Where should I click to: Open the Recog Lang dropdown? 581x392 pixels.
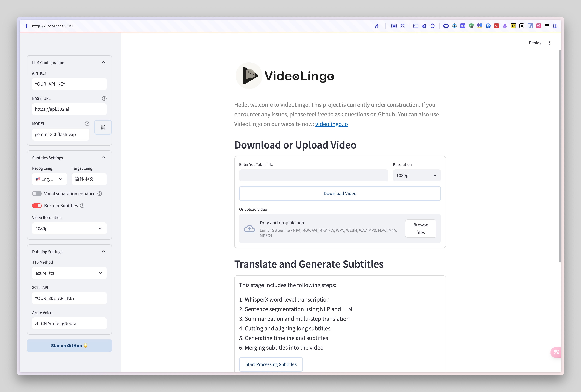(x=49, y=179)
